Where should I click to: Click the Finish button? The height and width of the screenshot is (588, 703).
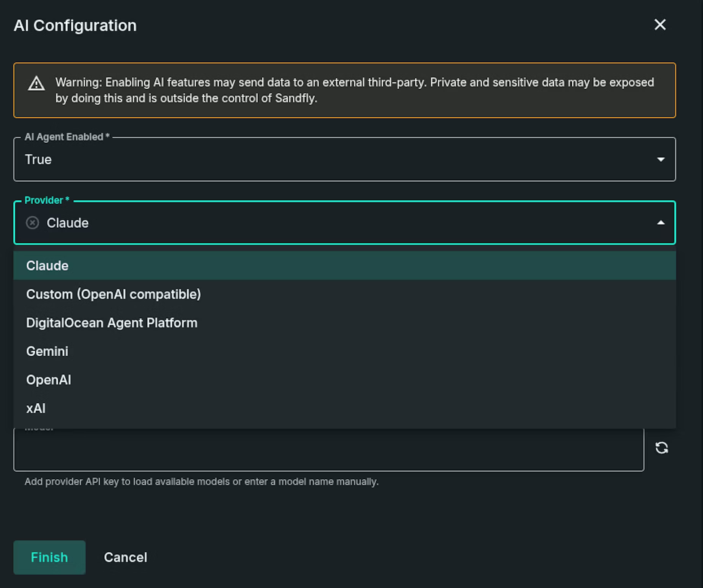point(49,557)
